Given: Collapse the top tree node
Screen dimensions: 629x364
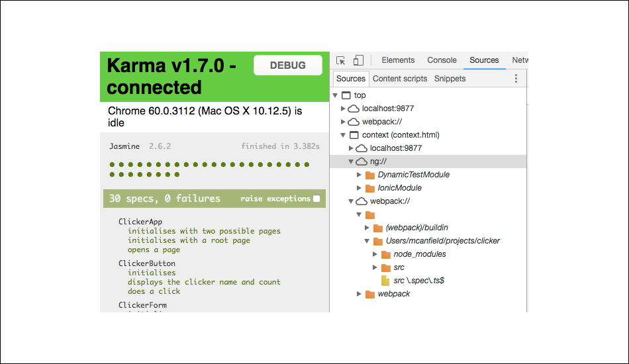Looking at the screenshot, I should click(336, 95).
